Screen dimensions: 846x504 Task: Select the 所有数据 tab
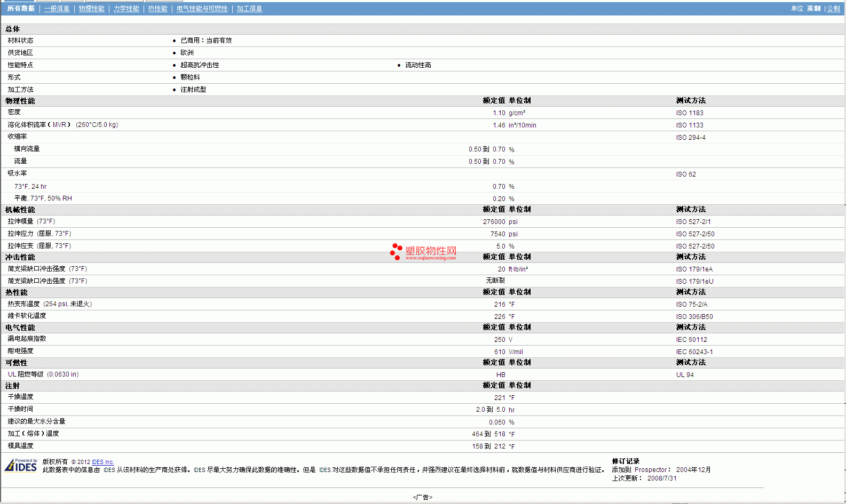[x=21, y=9]
